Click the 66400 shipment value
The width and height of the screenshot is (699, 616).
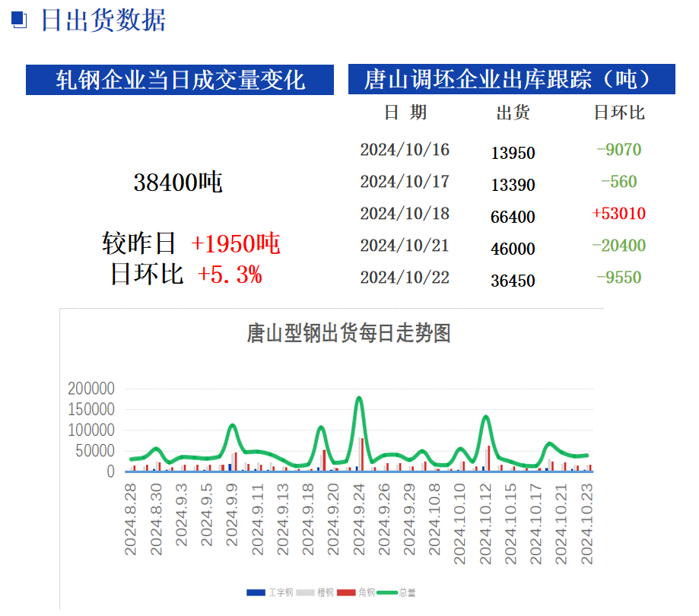click(513, 218)
